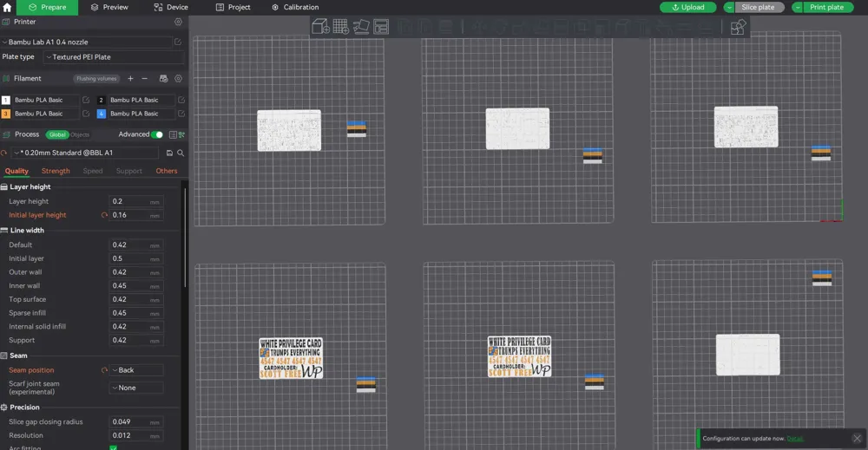Toggle the Advanced mode switch
Viewport: 868px width, 450px height.
point(158,134)
